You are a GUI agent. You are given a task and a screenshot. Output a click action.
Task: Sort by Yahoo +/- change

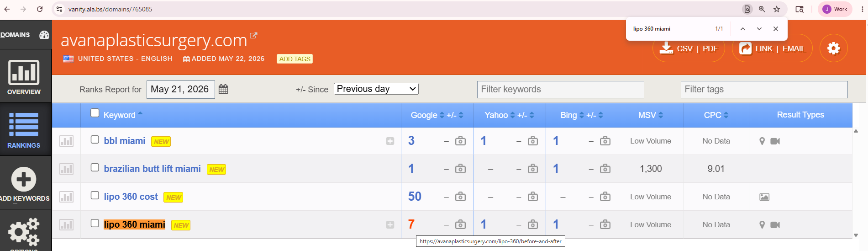click(x=526, y=115)
